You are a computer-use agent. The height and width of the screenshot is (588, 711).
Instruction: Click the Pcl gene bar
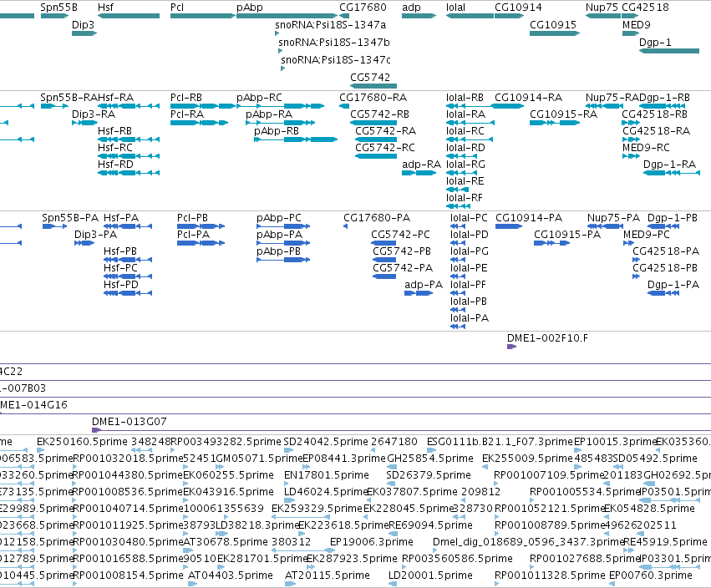pyautogui.click(x=203, y=16)
